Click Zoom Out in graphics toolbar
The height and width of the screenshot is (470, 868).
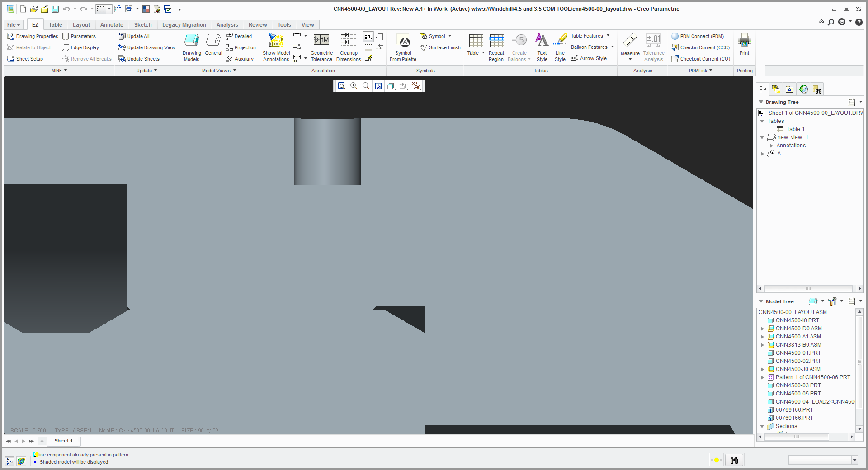(x=366, y=86)
